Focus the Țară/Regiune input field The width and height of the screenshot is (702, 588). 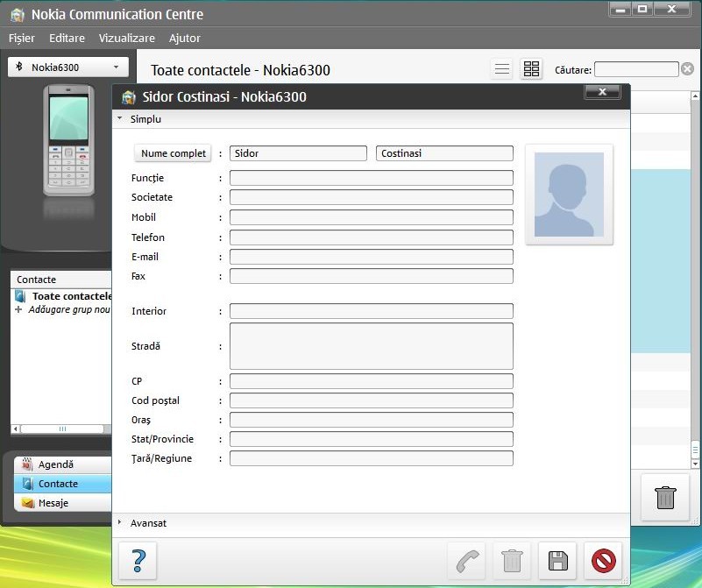coord(371,458)
